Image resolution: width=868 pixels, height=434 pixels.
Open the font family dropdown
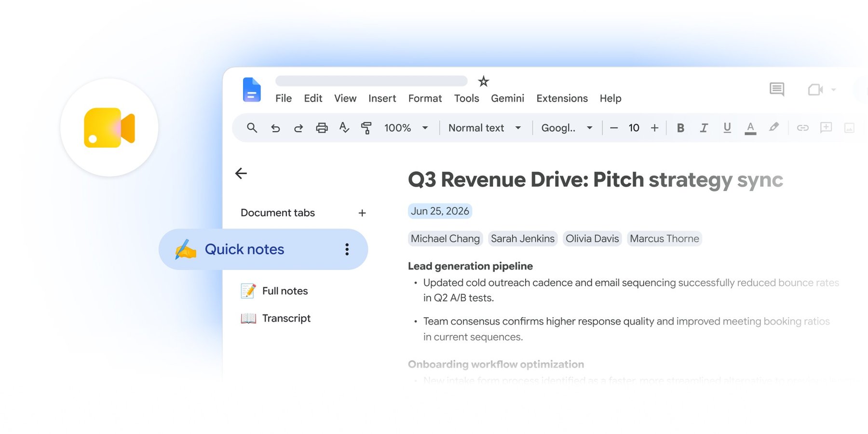[567, 128]
